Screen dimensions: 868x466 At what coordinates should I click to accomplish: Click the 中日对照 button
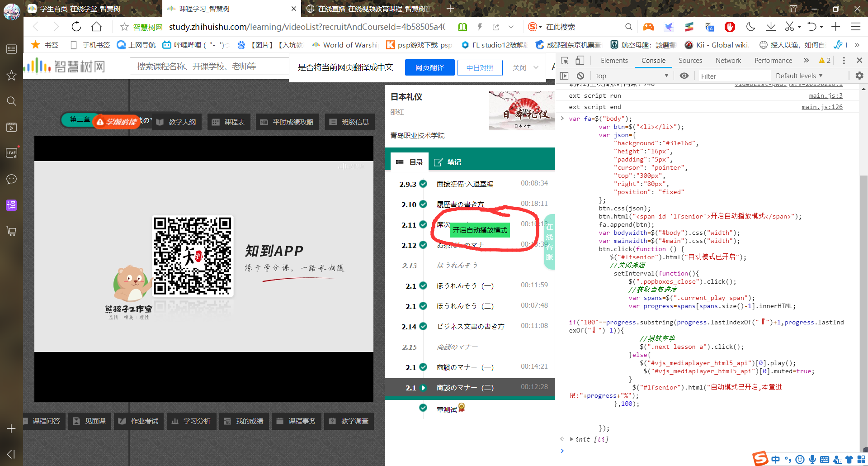[480, 67]
